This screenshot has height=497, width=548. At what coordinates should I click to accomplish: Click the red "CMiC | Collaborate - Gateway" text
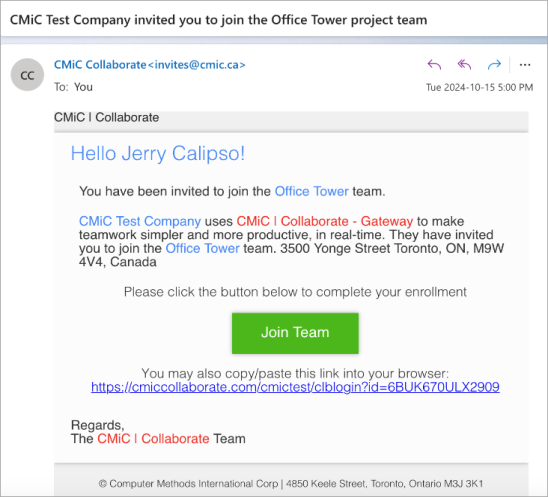[x=325, y=221]
